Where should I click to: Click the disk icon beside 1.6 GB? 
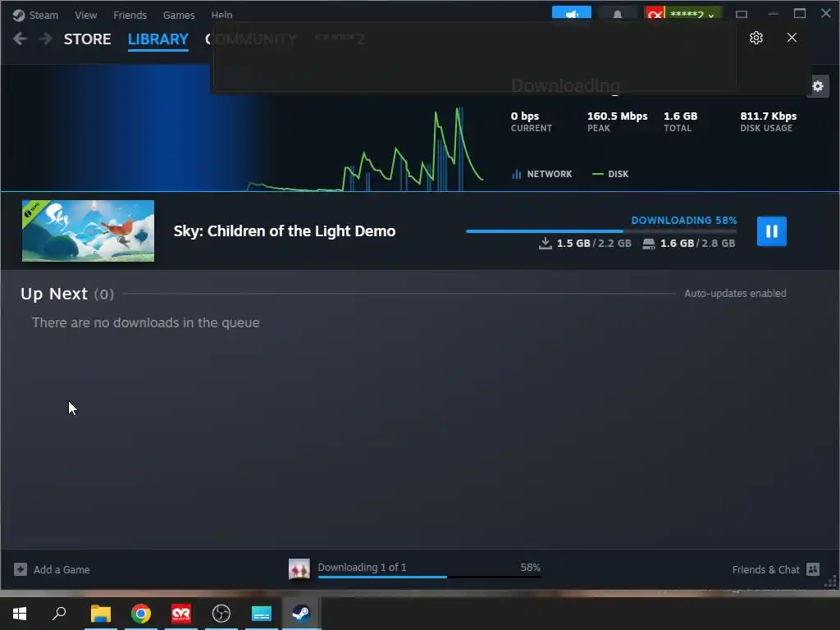coord(649,244)
